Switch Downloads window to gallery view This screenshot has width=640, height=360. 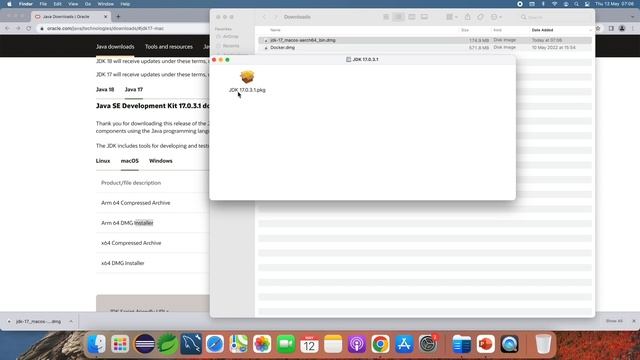coord(424,17)
